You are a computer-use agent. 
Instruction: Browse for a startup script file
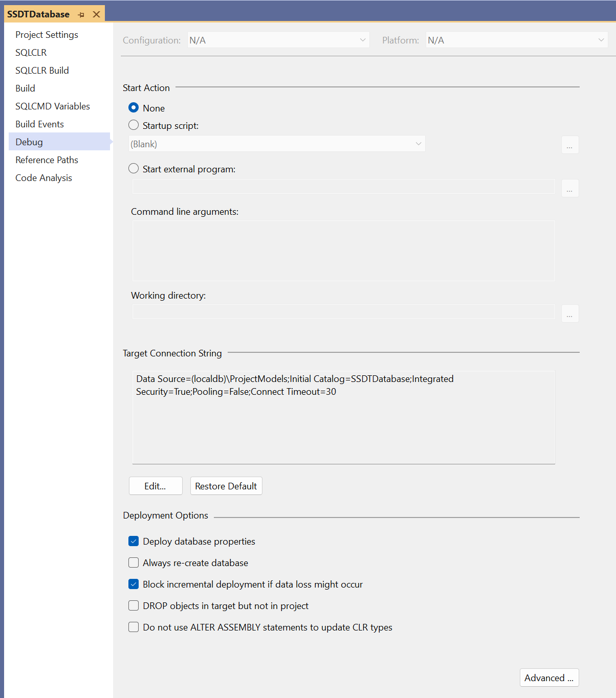[570, 145]
